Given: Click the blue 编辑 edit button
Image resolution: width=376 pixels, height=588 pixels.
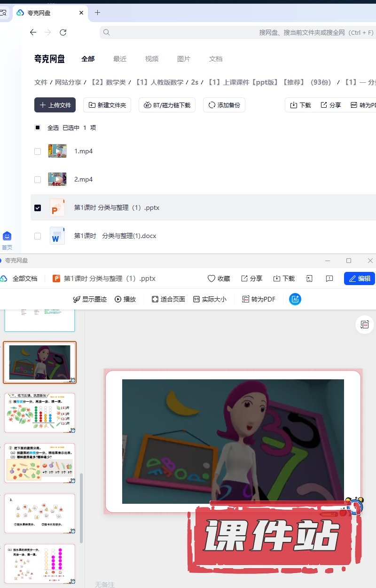Looking at the screenshot, I should point(360,278).
